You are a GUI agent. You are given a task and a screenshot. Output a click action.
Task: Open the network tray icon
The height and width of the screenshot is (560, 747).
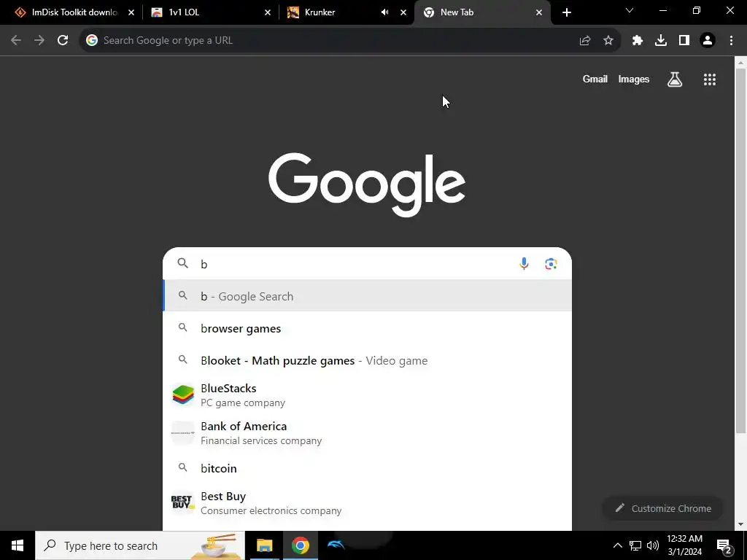[x=635, y=545]
